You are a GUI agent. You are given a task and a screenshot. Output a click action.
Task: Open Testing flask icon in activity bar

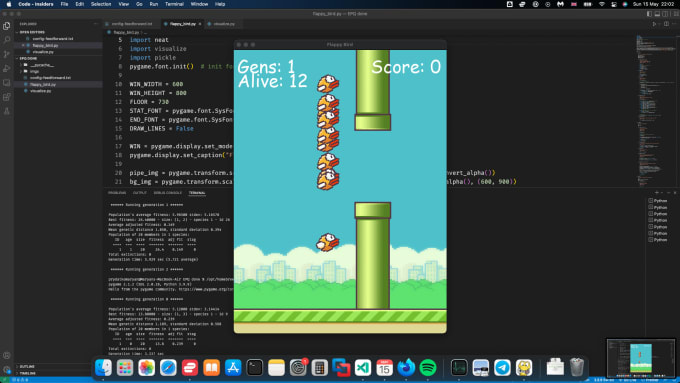(7, 111)
